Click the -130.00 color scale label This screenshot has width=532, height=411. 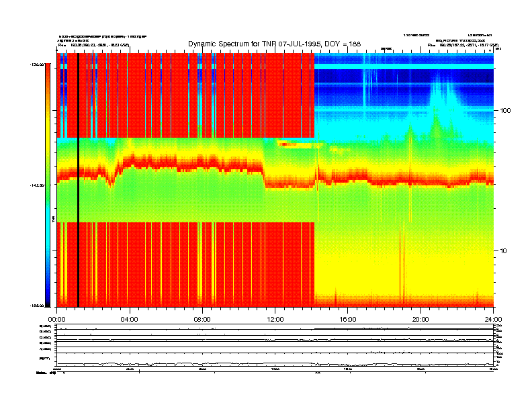pyautogui.click(x=37, y=64)
